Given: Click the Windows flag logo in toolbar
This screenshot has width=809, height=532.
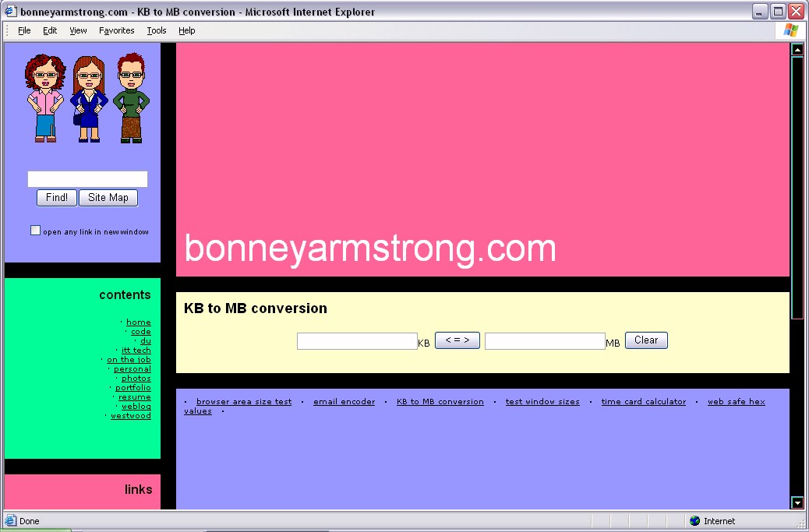Looking at the screenshot, I should pos(791,30).
